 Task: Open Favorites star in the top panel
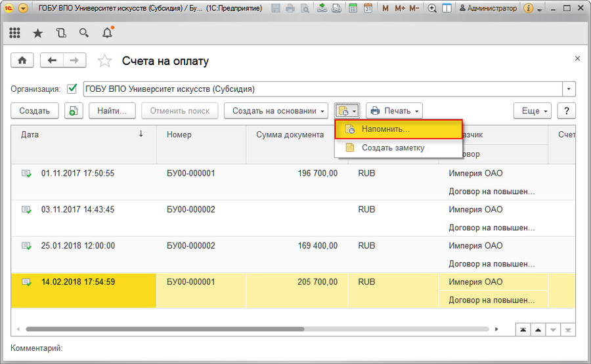[38, 33]
